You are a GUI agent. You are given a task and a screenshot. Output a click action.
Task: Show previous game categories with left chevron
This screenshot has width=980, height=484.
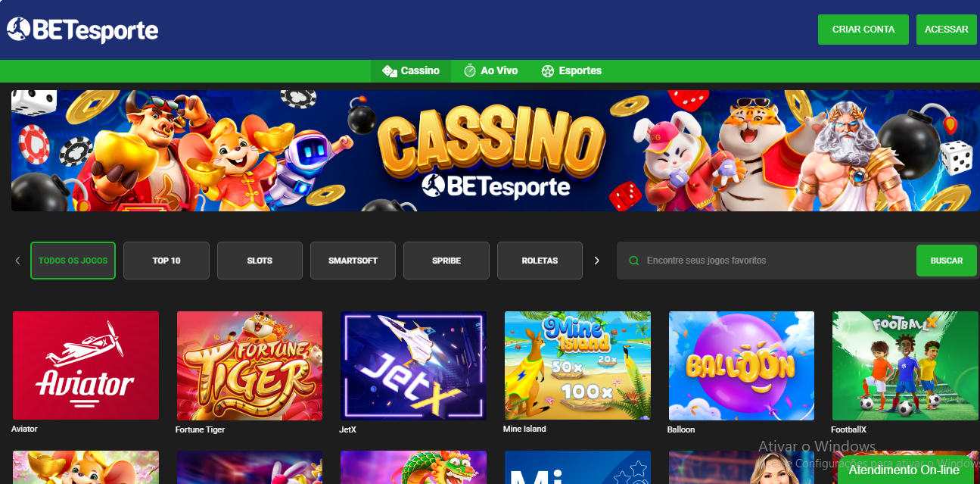17,261
